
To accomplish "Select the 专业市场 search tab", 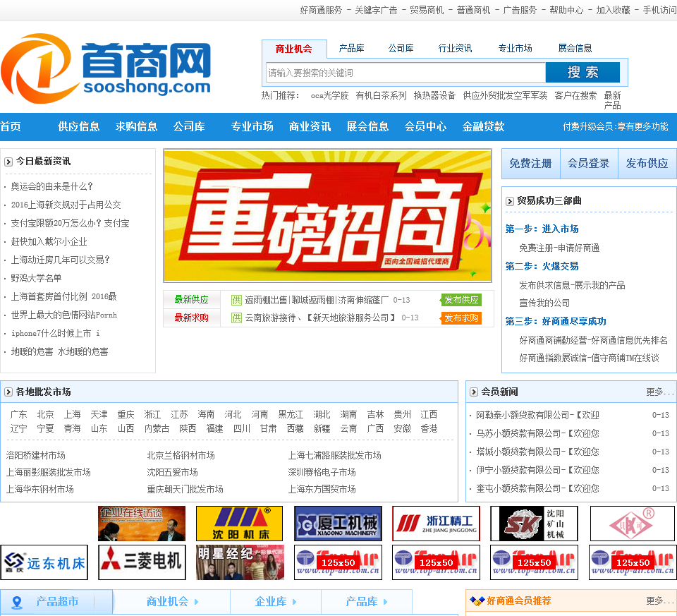I will pyautogui.click(x=515, y=49).
